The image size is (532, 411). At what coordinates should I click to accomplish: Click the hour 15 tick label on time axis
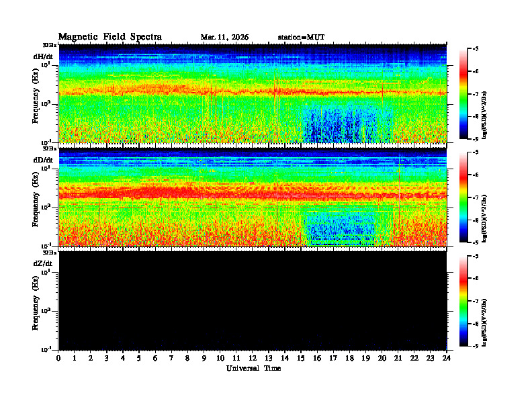(301, 359)
